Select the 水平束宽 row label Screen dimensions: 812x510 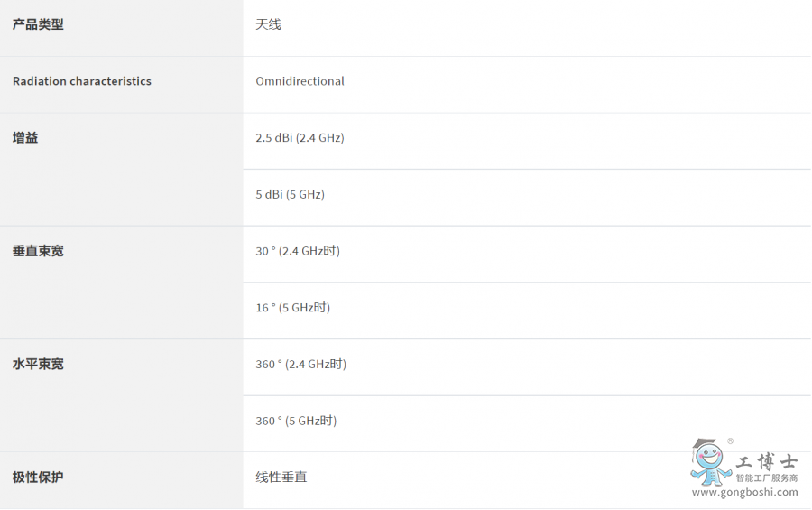(x=38, y=365)
